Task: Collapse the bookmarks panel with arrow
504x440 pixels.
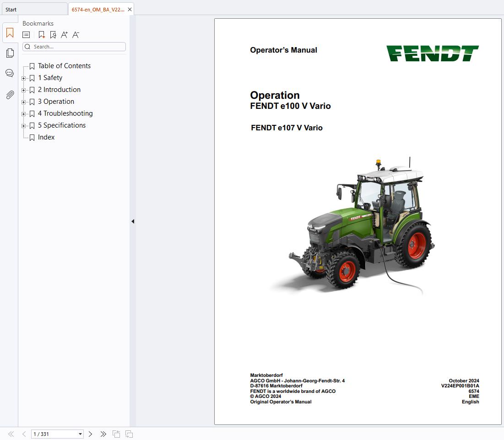Action: (133, 221)
